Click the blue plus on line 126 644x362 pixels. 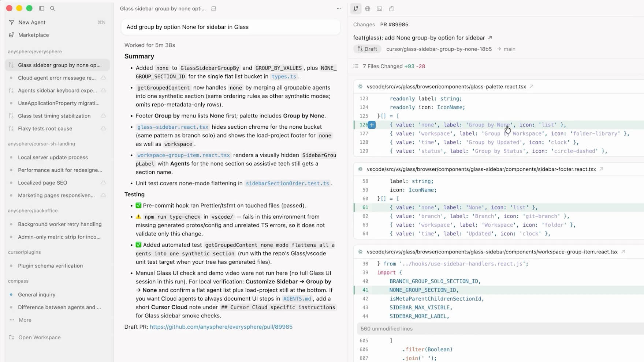point(372,125)
